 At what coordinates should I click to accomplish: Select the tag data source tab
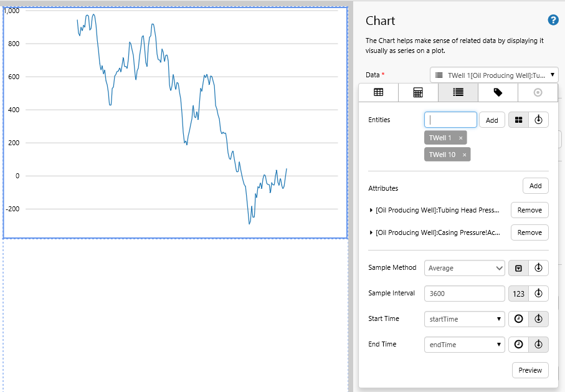click(x=498, y=92)
